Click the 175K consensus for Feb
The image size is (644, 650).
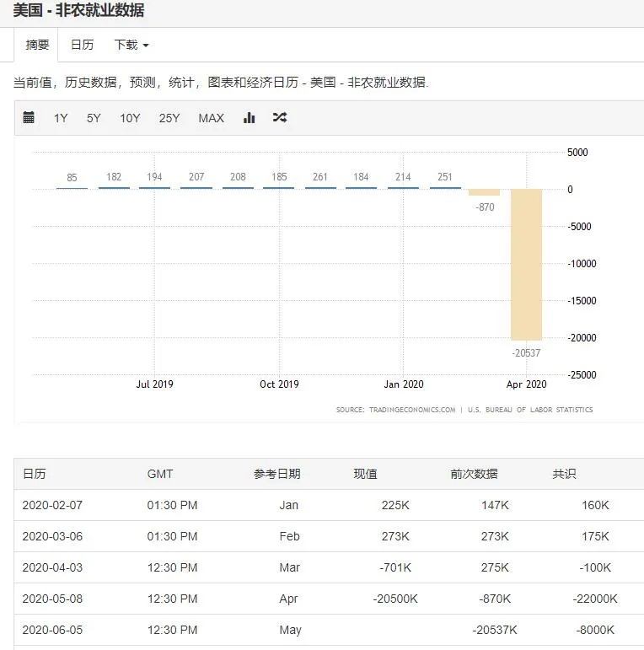tap(595, 536)
